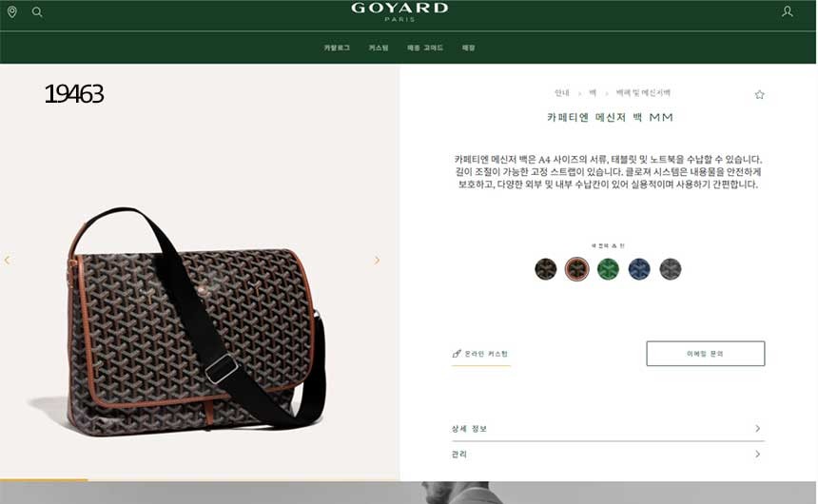Open the store locator pin icon

pos(12,11)
